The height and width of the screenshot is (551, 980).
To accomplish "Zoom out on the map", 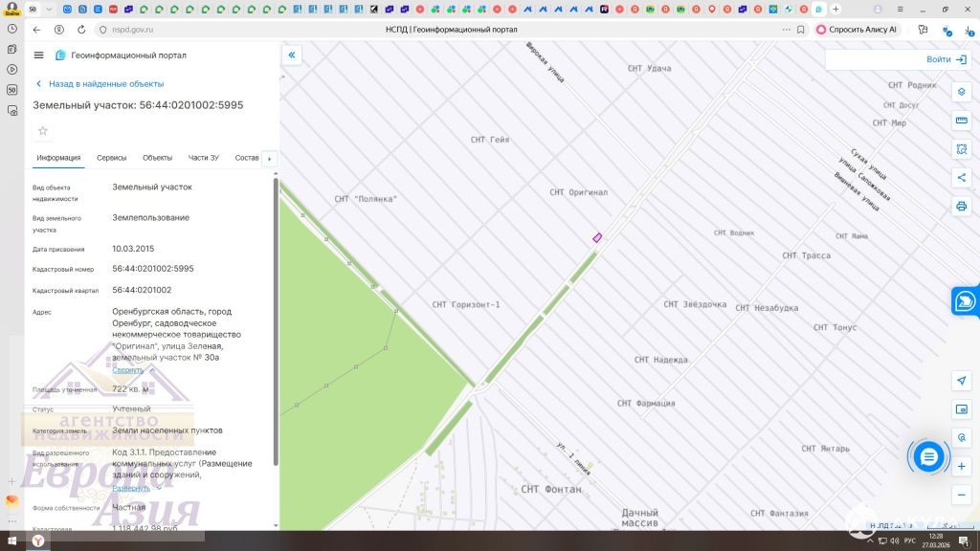I will click(x=962, y=495).
